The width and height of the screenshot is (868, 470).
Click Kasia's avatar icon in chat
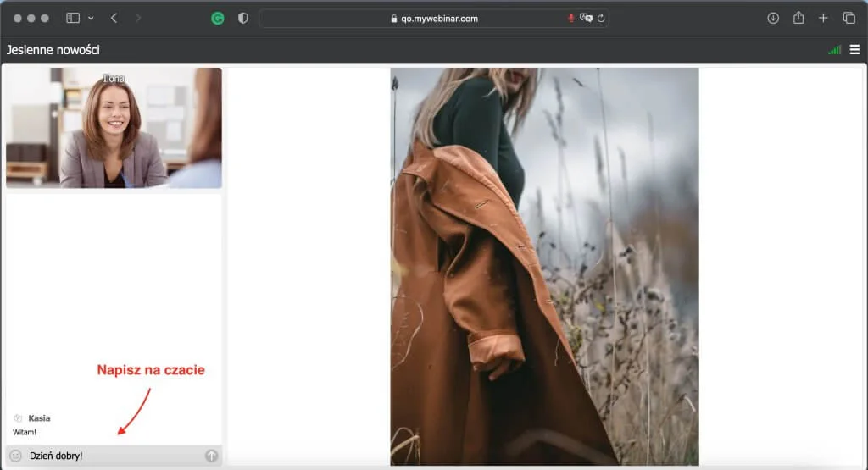pos(18,418)
